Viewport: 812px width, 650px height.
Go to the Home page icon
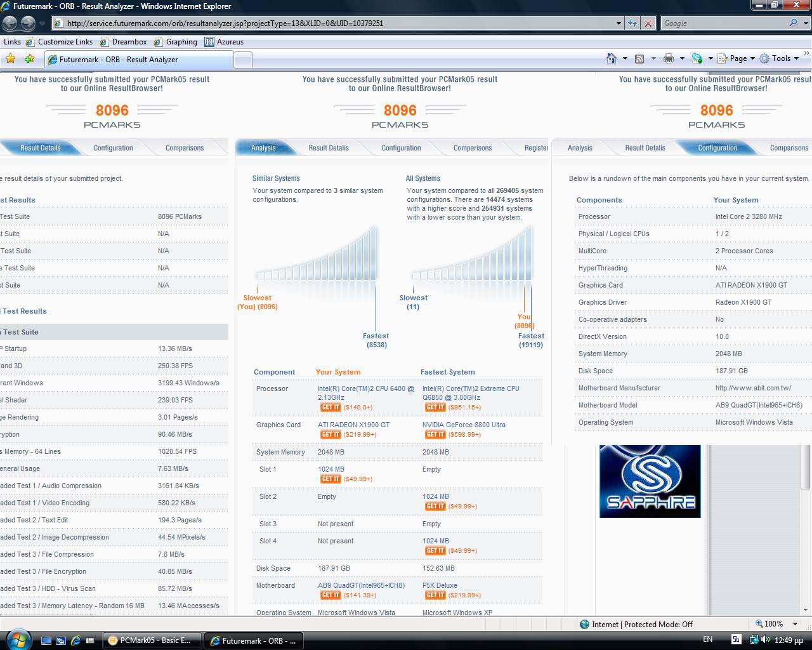point(612,58)
